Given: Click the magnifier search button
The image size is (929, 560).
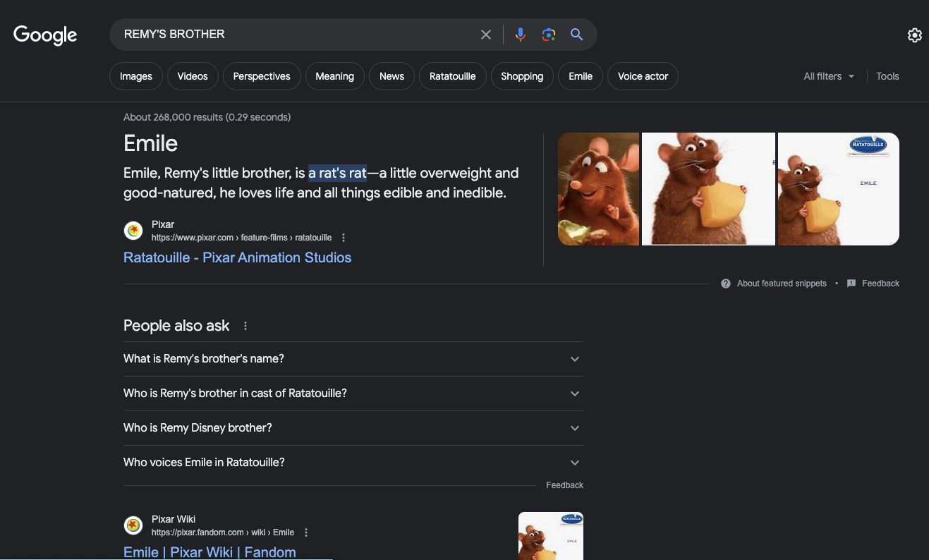Looking at the screenshot, I should coord(576,35).
